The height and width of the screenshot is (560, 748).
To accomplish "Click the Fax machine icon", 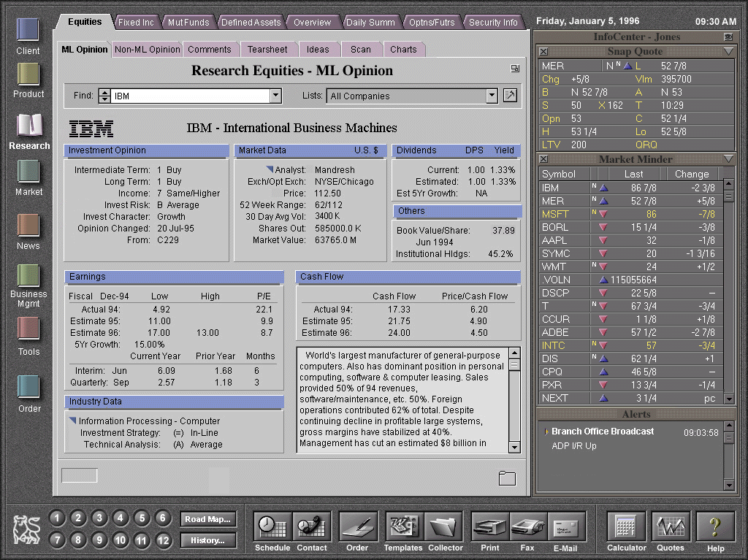I will coord(528,526).
